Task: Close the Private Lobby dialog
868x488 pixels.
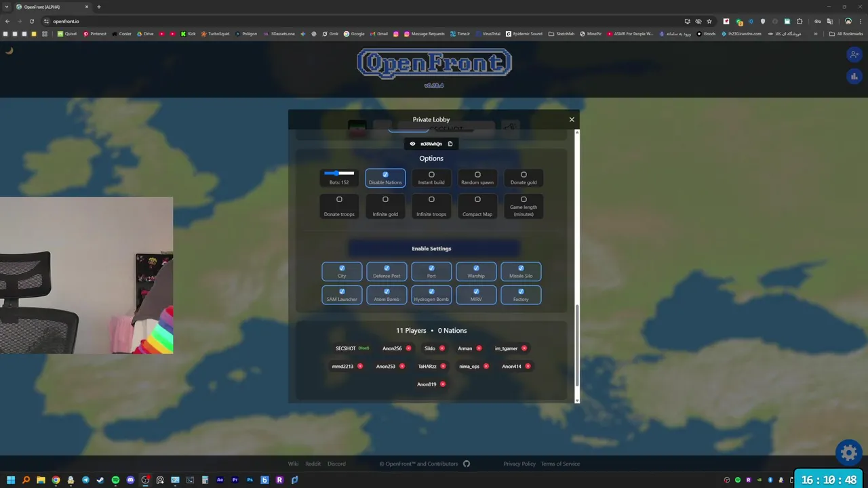Action: point(572,119)
